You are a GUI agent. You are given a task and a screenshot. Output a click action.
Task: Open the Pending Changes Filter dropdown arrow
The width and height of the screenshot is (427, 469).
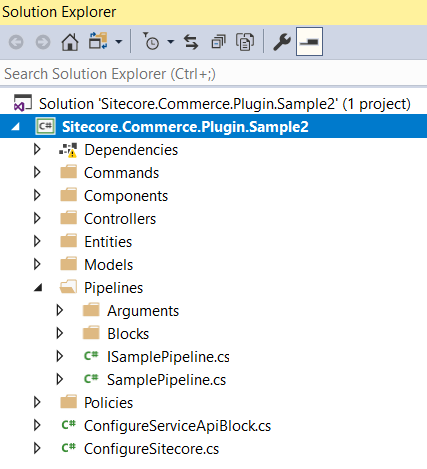point(170,42)
